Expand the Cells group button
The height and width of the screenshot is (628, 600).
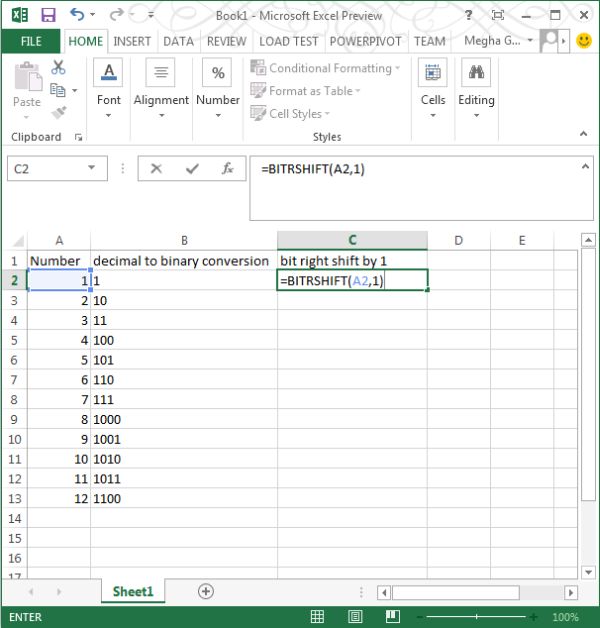tap(433, 89)
